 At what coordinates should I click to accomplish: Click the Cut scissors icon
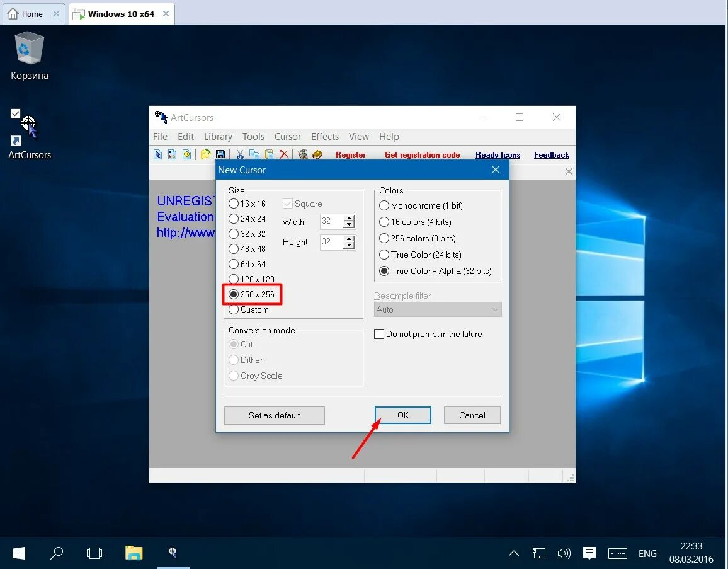coord(240,154)
